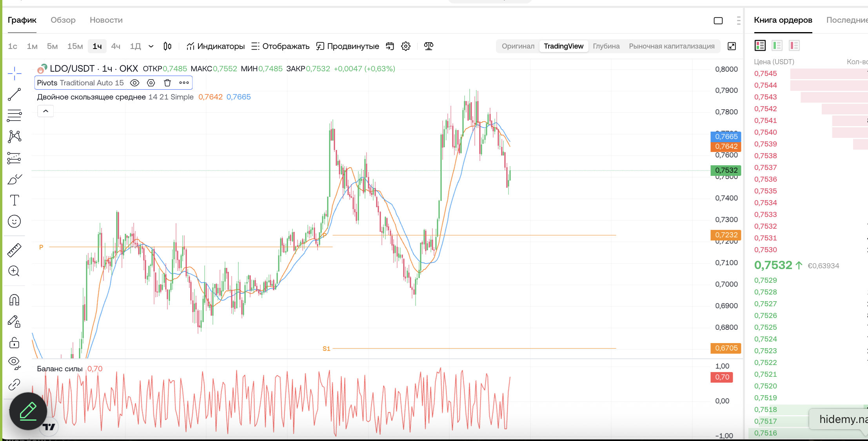Select the brush drawing tool
This screenshot has height=441, width=868.
(15, 179)
